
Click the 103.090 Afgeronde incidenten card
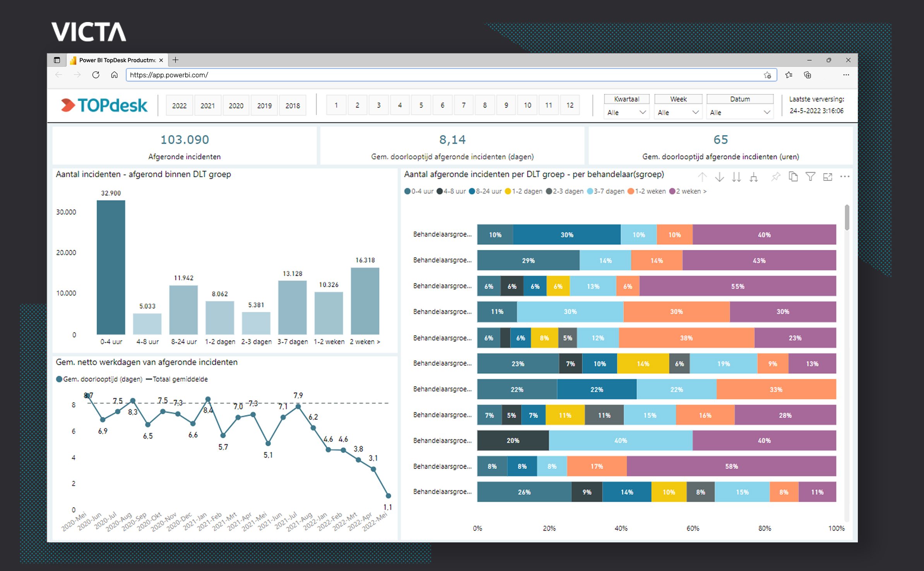(x=185, y=146)
